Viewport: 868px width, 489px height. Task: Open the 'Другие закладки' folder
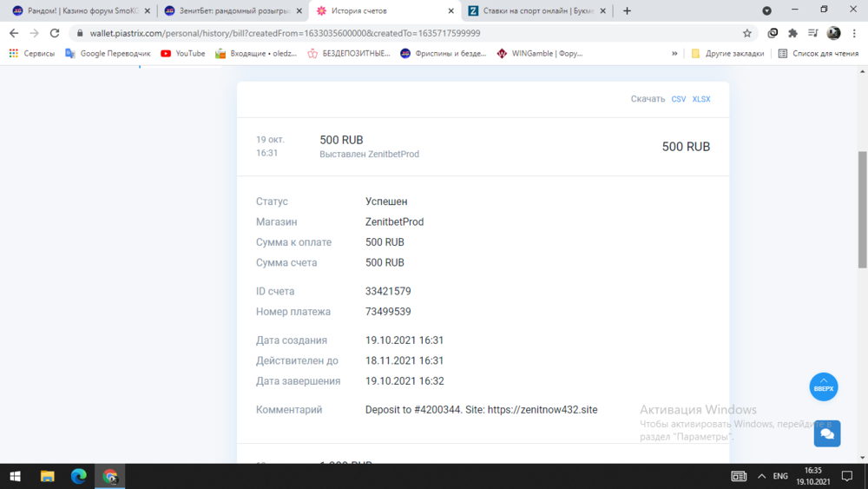tap(728, 54)
